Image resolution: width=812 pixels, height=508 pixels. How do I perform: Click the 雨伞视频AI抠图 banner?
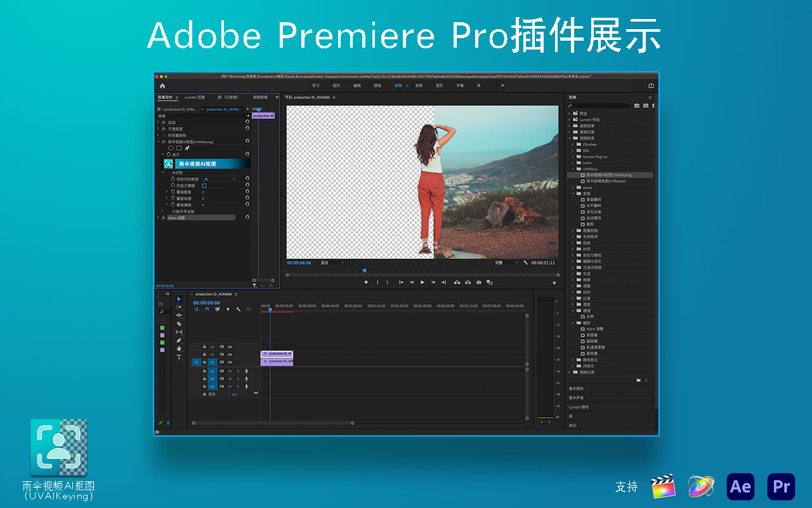tap(207, 164)
